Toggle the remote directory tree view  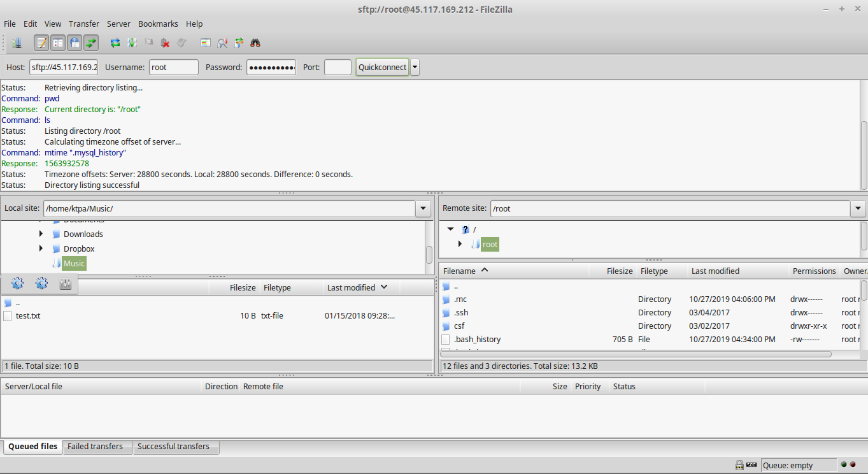pos(75,43)
